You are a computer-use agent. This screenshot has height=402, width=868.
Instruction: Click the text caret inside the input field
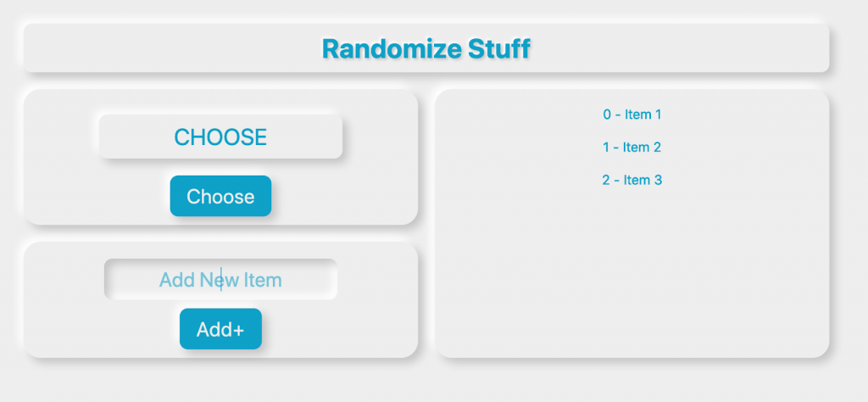(x=221, y=280)
